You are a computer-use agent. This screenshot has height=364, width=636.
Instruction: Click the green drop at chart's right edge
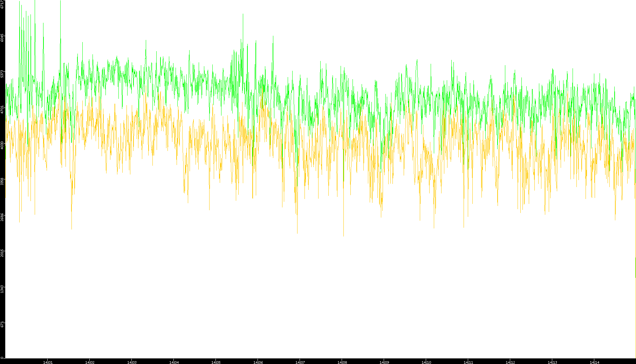coord(635,268)
